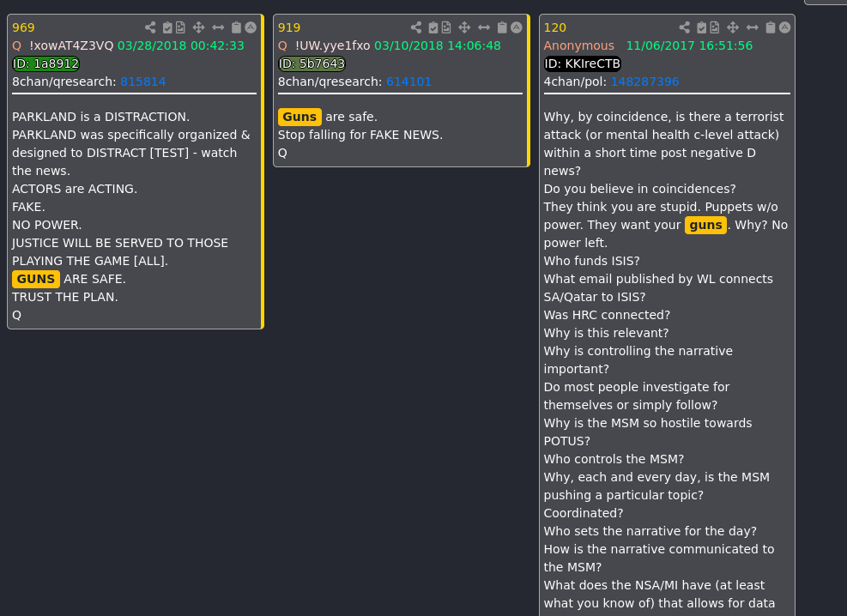The height and width of the screenshot is (616, 847).
Task: Click timestamp 03/28/2018 00:42:33
Action: 181,45
